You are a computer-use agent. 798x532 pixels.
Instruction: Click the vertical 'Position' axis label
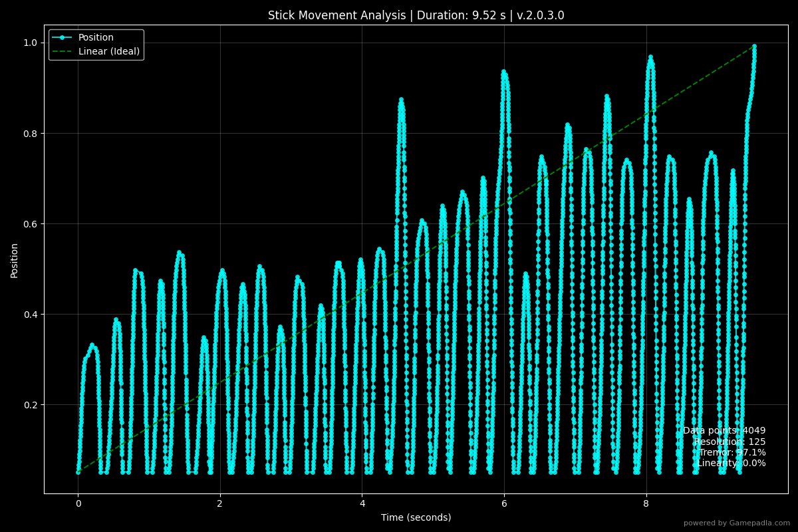[15, 260]
